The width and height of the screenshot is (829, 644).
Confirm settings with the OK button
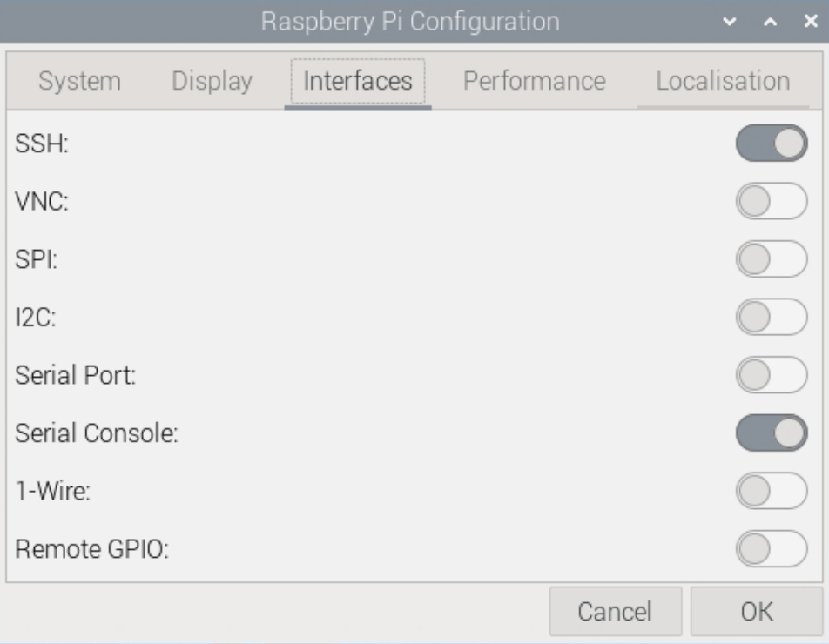756,611
